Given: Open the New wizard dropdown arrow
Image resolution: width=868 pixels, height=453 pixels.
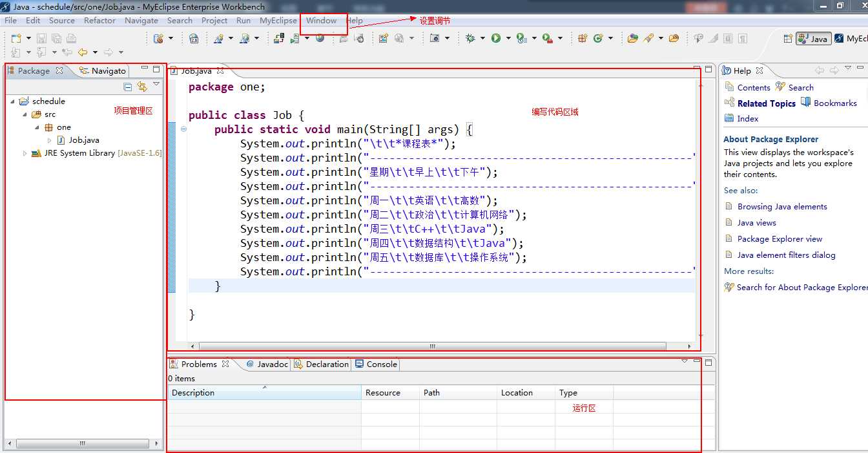Looking at the screenshot, I should (28, 39).
